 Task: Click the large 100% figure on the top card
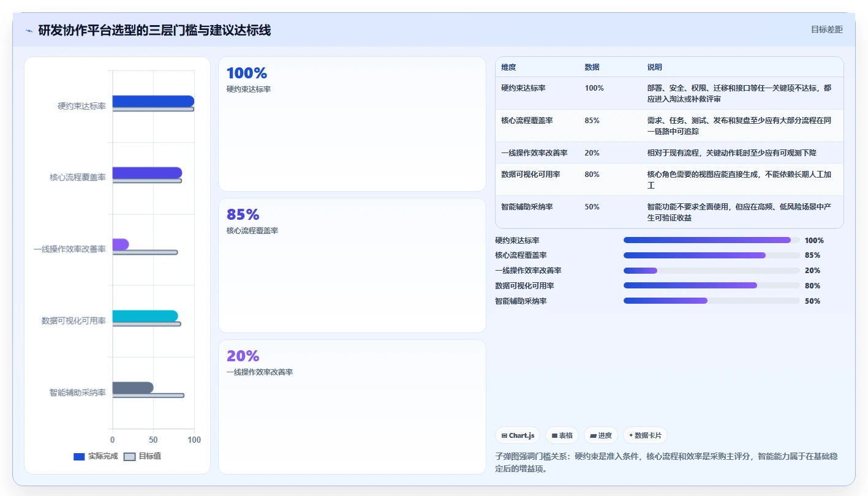coord(247,73)
